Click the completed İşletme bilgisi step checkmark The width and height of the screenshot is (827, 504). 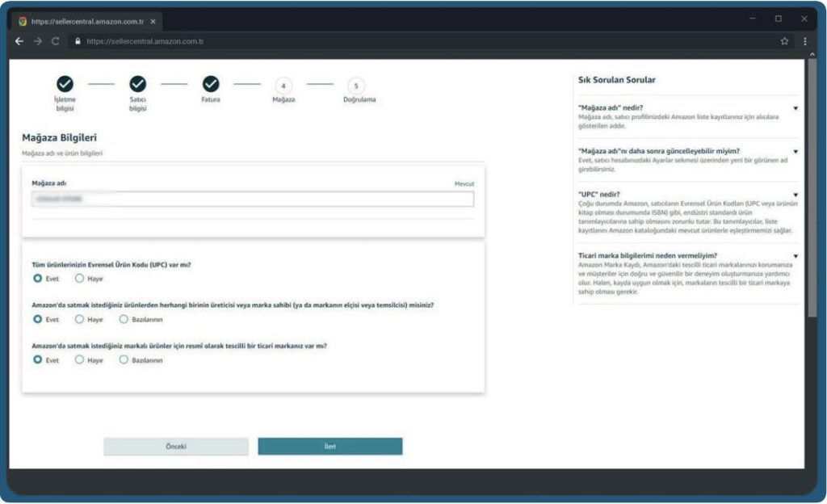tap(65, 84)
